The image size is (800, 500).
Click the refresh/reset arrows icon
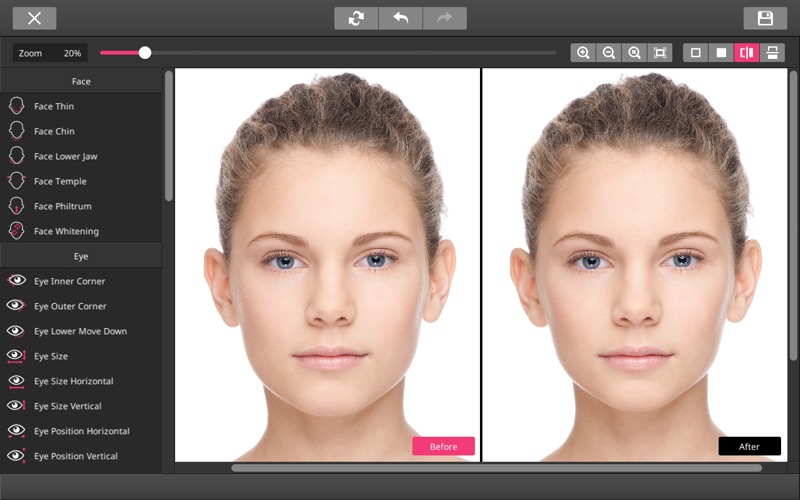(x=356, y=18)
